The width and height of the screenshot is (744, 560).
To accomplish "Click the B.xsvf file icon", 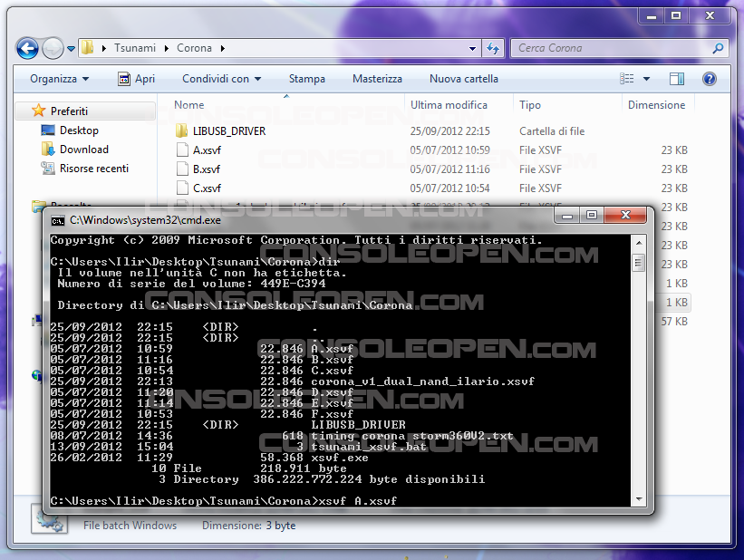I will click(182, 169).
